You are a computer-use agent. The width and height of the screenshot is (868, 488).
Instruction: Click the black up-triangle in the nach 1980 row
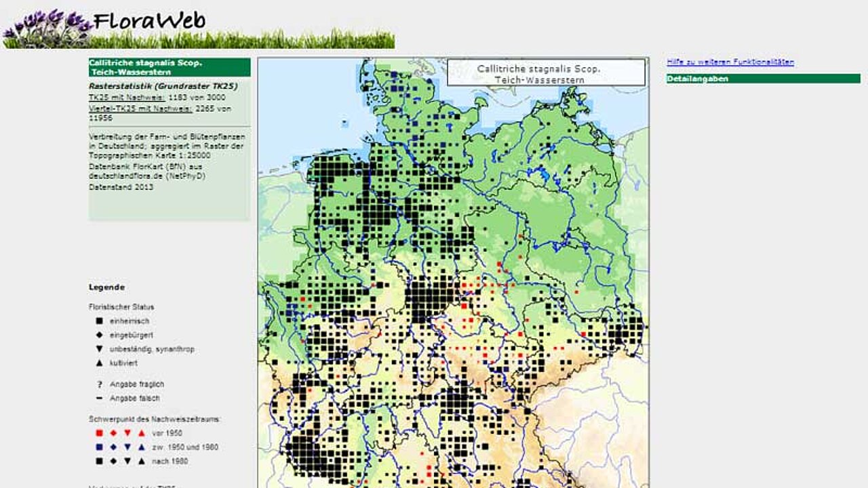142,462
